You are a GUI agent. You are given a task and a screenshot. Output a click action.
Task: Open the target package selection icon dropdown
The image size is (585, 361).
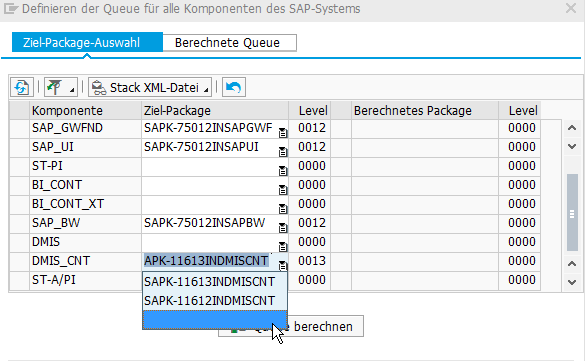coord(60,87)
